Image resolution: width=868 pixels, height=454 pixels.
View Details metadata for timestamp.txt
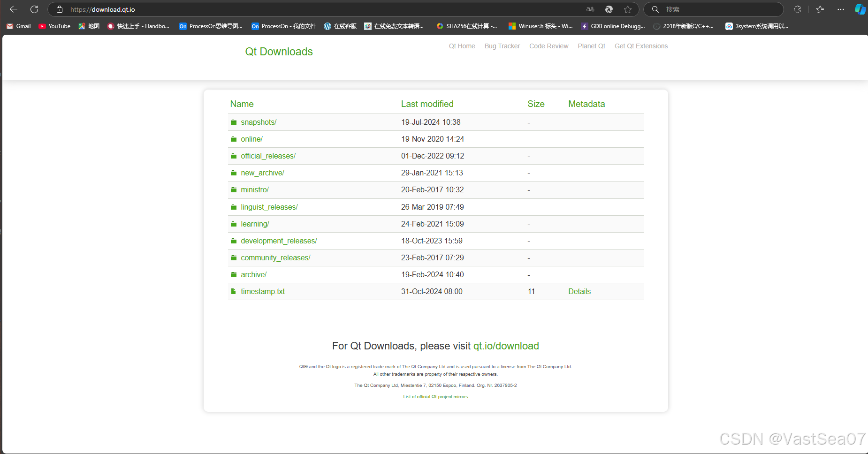579,291
